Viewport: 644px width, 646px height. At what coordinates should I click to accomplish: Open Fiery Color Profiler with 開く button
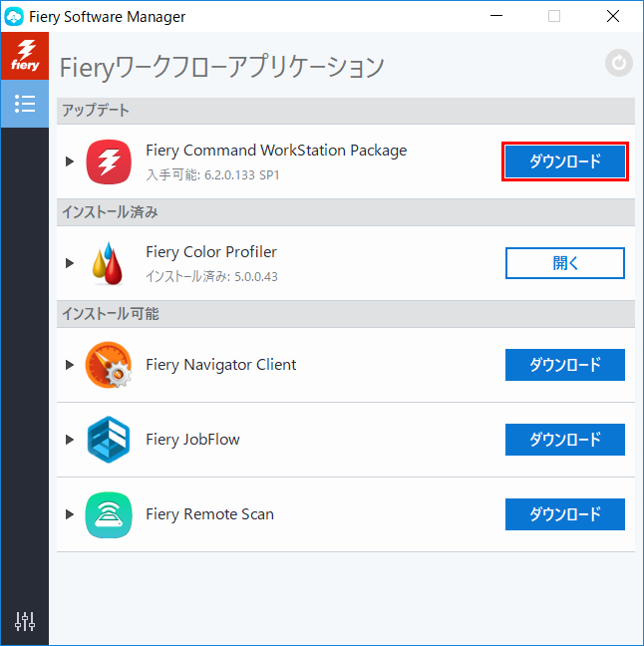point(565,263)
